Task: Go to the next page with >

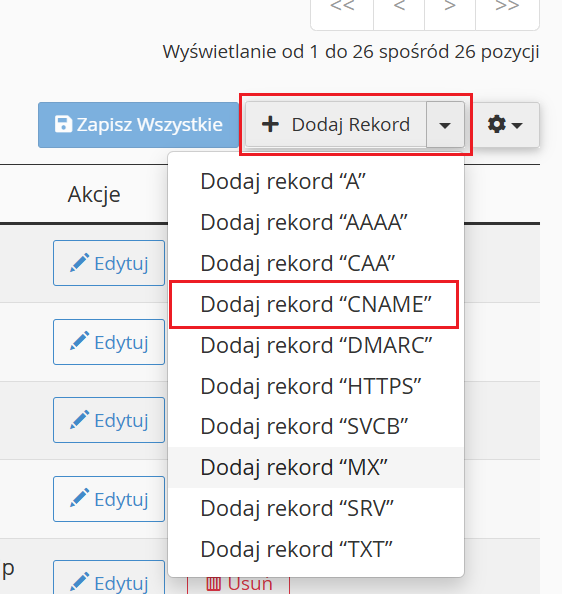Action: point(450,8)
